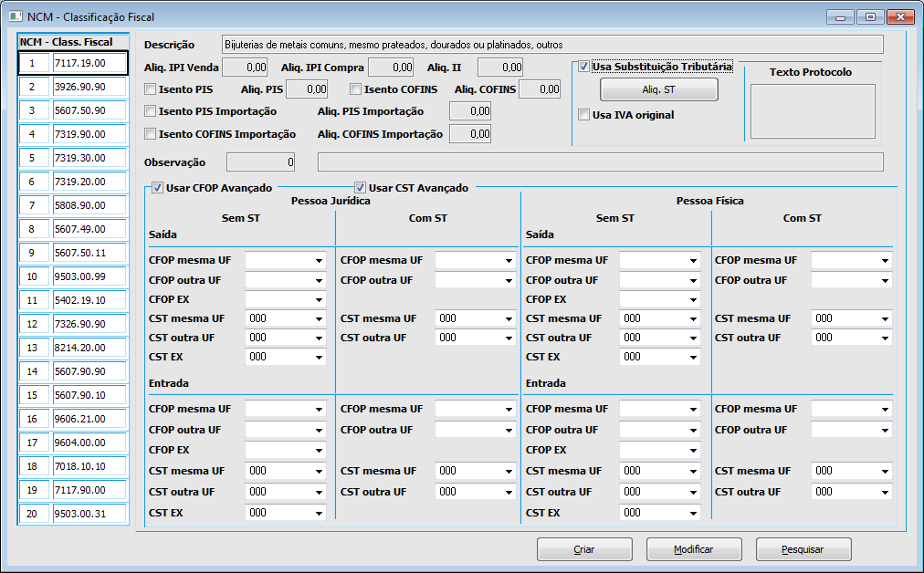Click the Pesquisar button
The width and height of the screenshot is (924, 573).
[x=803, y=549]
